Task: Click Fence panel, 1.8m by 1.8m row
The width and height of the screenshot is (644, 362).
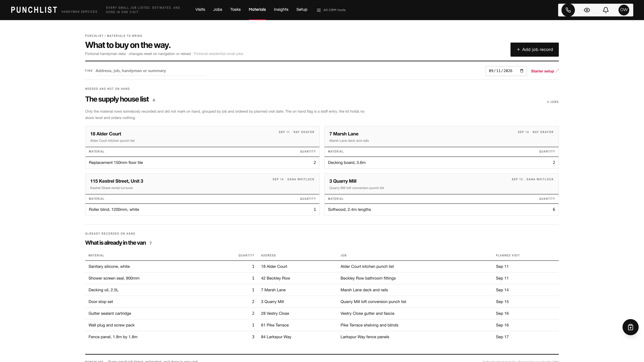Action: coord(322,337)
